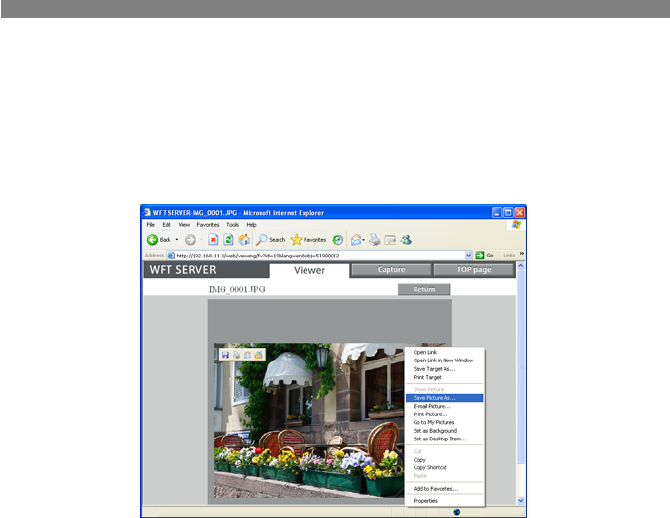
Task: Go to the Home page icon
Action: [x=244, y=240]
